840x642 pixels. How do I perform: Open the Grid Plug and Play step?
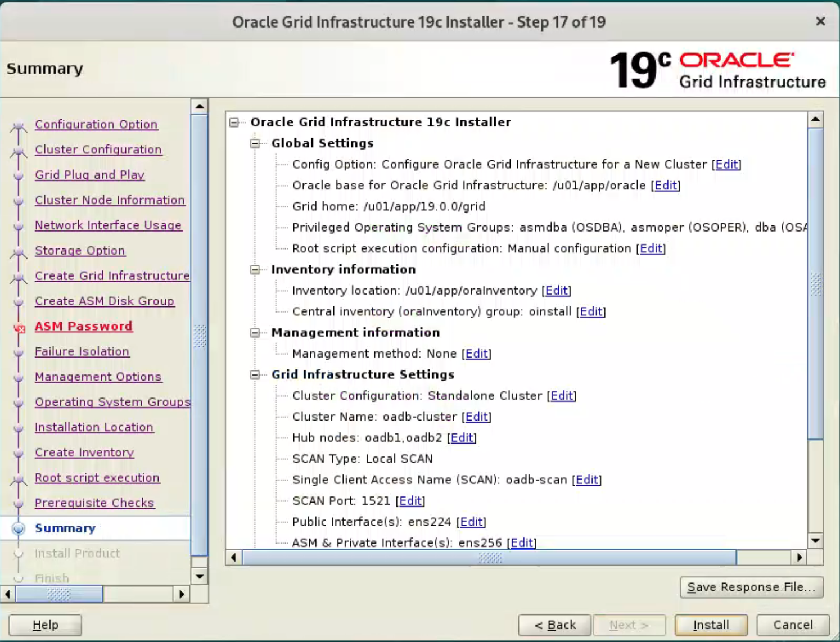pos(90,175)
